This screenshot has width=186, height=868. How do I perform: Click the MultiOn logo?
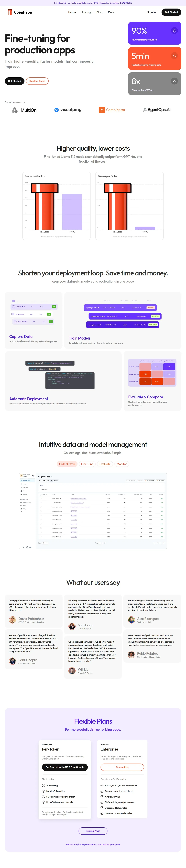[x=24, y=110]
